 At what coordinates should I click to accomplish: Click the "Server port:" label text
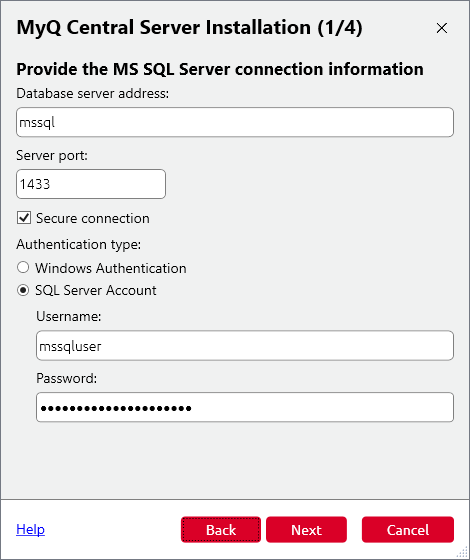coord(52,155)
